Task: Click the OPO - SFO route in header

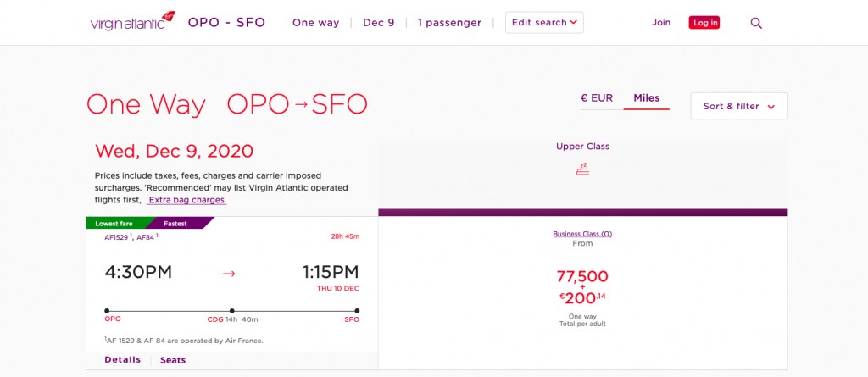Action: click(x=226, y=23)
